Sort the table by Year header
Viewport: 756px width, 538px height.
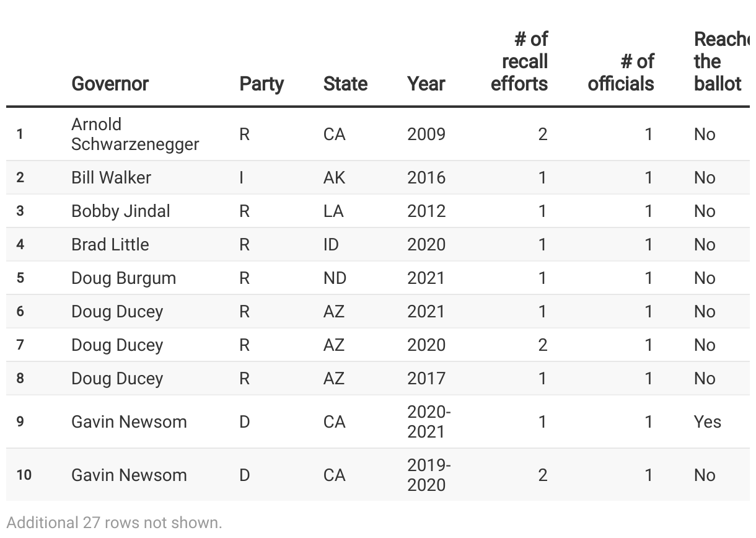pos(426,84)
